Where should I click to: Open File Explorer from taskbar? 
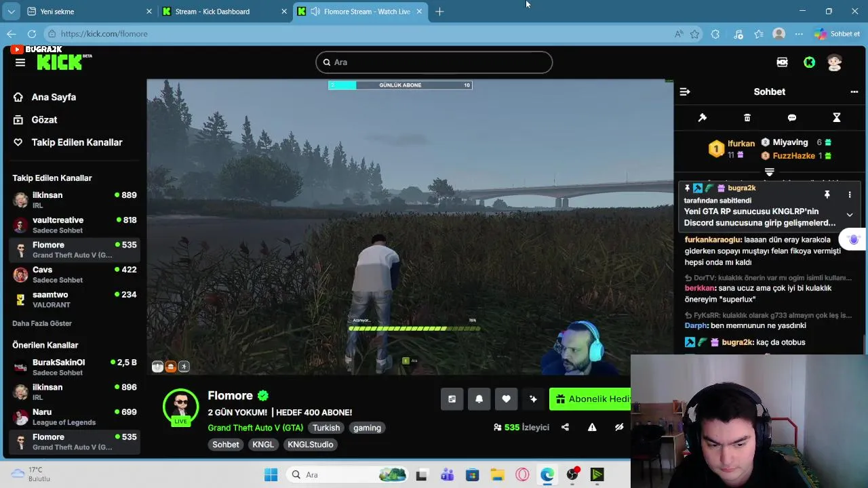(497, 474)
